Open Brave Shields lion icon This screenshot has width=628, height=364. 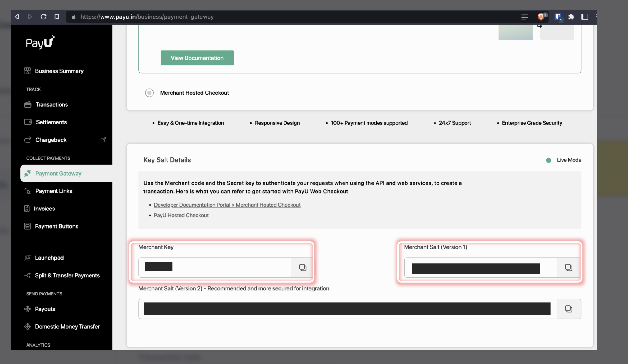pos(541,17)
